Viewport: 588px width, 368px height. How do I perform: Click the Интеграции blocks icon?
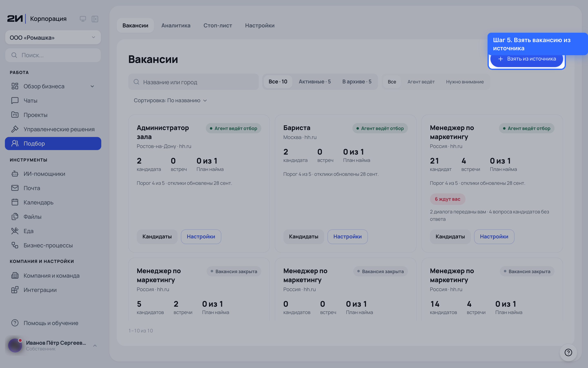pyautogui.click(x=15, y=290)
